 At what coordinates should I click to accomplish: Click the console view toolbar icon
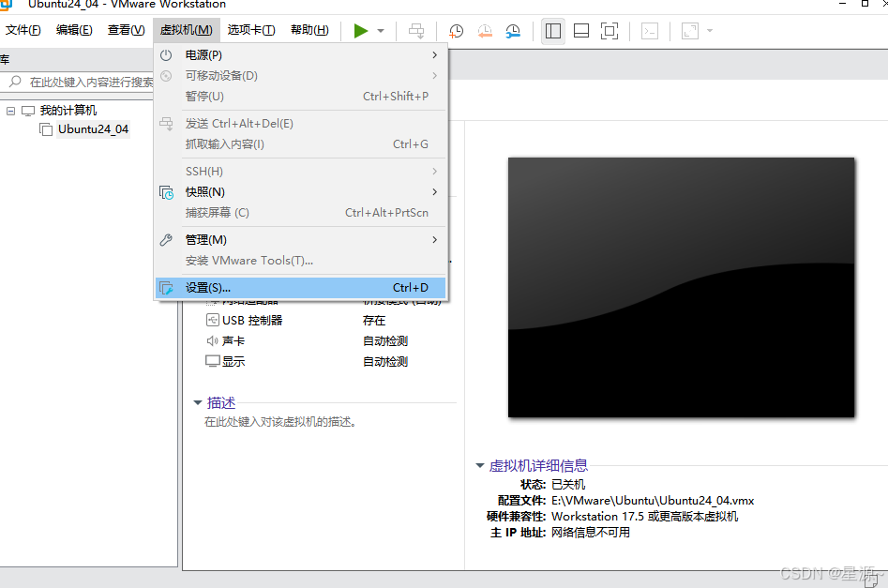point(650,31)
